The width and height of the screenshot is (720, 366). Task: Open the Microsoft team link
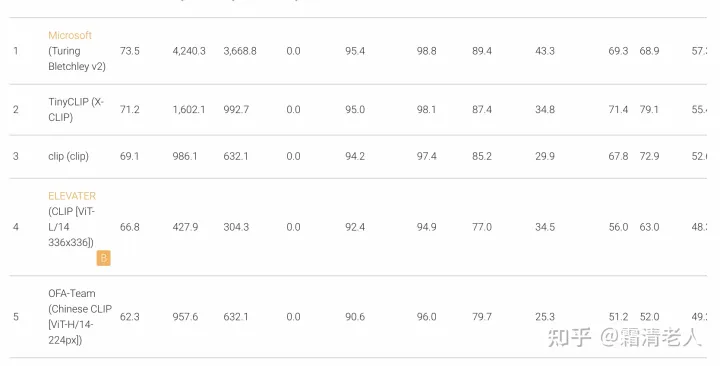tap(70, 35)
